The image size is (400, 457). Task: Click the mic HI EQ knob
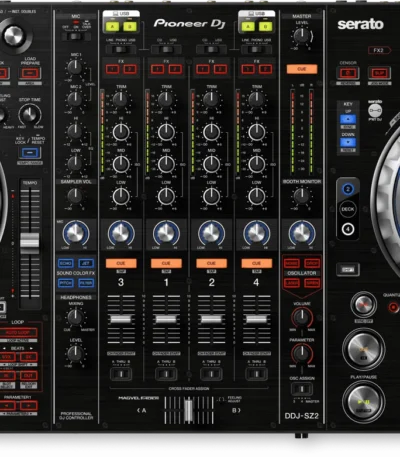75,131
